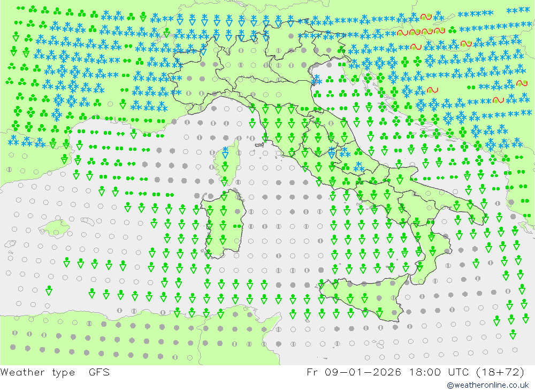Image resolution: width=535 pixels, height=392 pixels.
Task: Click the 'Weather type GFS' caption
Action: pos(55,372)
